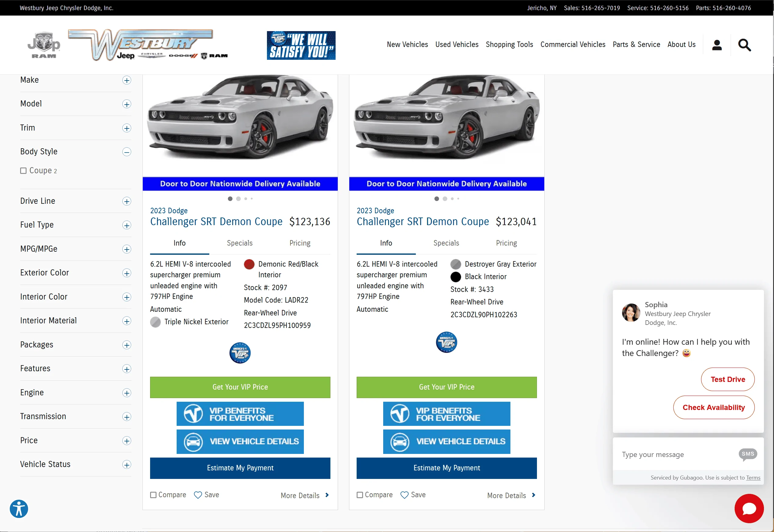Open the Shopping Tools menu
The width and height of the screenshot is (774, 532).
509,45
